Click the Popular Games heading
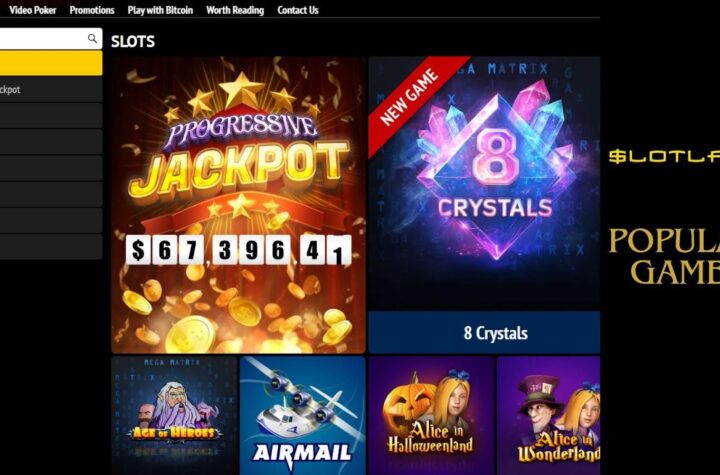The width and height of the screenshot is (720, 475). pos(664,256)
